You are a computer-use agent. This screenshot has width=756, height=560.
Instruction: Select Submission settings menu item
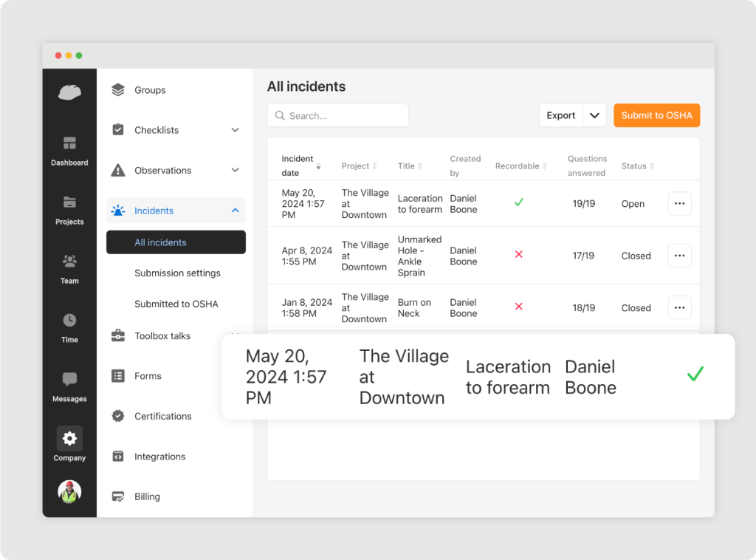tap(177, 273)
